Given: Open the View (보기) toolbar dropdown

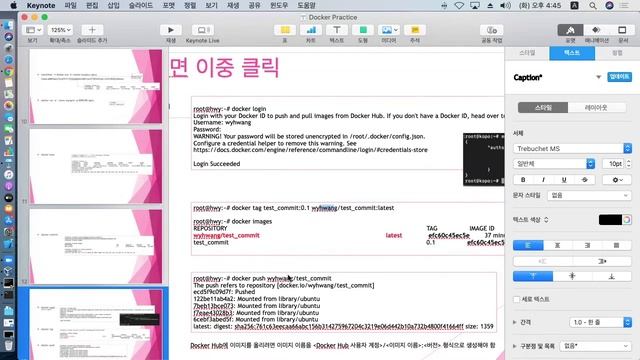Looking at the screenshot, I should [x=33, y=30].
